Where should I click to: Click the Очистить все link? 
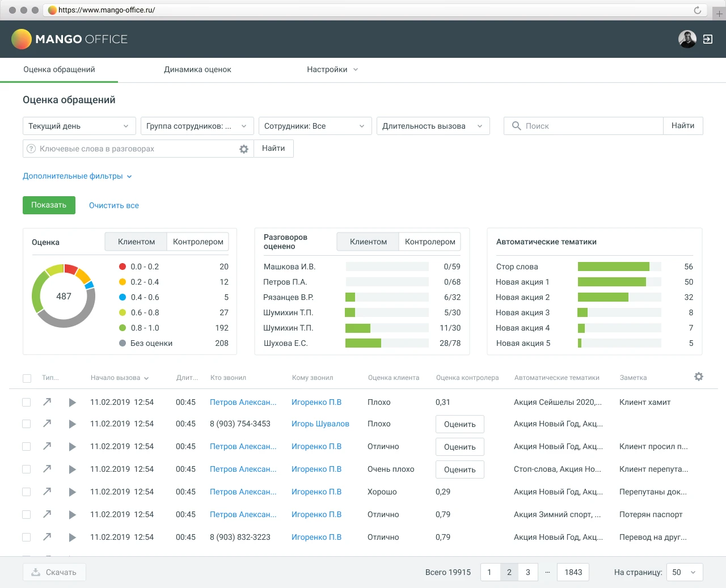114,205
